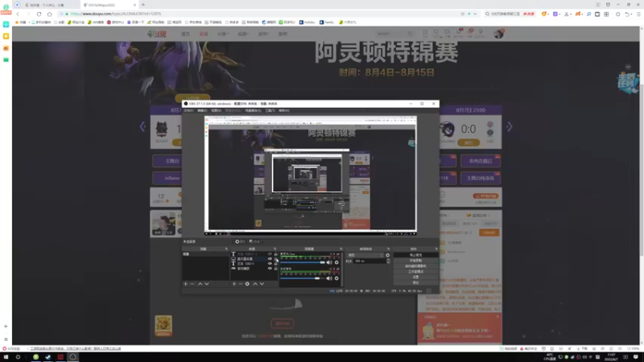Screen dimensions: 644x362
Task: Toggle visibility of second text source
Action: 270,264
